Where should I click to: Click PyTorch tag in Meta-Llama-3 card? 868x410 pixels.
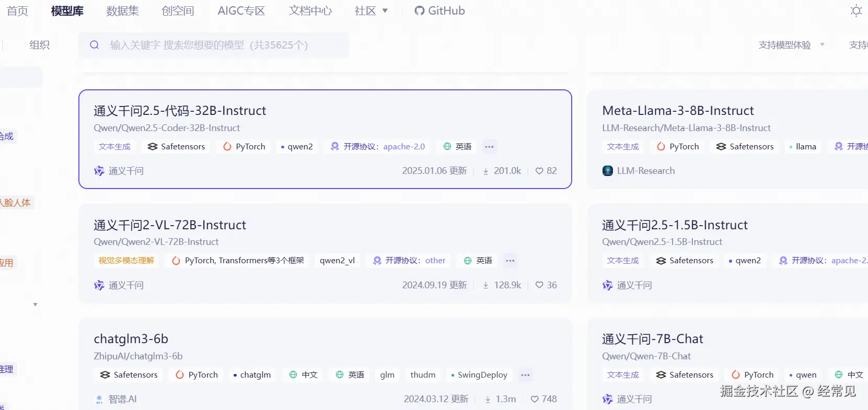click(x=678, y=147)
